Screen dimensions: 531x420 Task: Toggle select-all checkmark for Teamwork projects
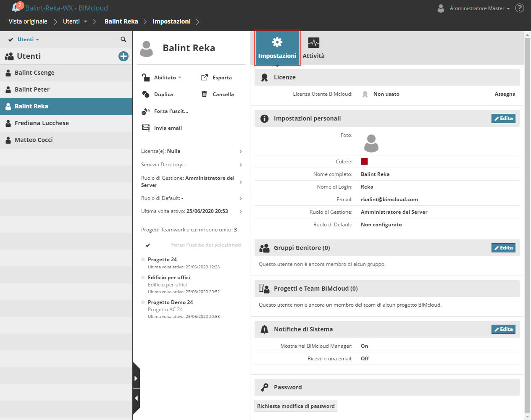[x=148, y=245]
